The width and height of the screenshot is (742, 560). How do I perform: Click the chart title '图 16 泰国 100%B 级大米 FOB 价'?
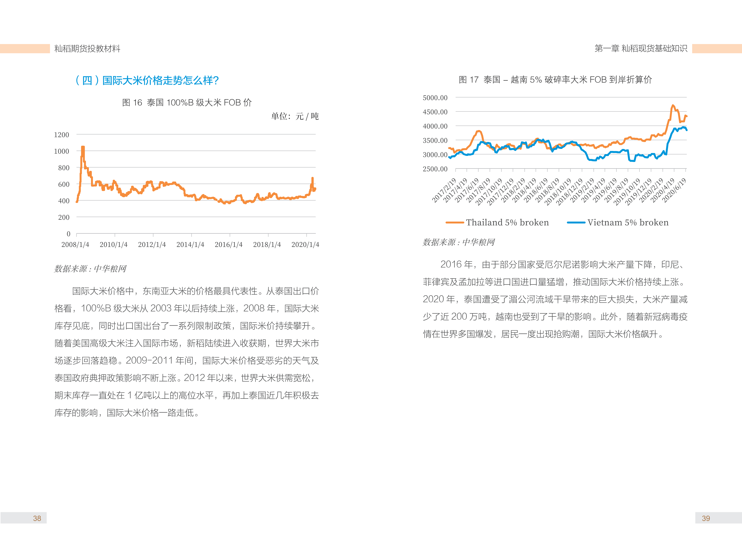pos(187,103)
